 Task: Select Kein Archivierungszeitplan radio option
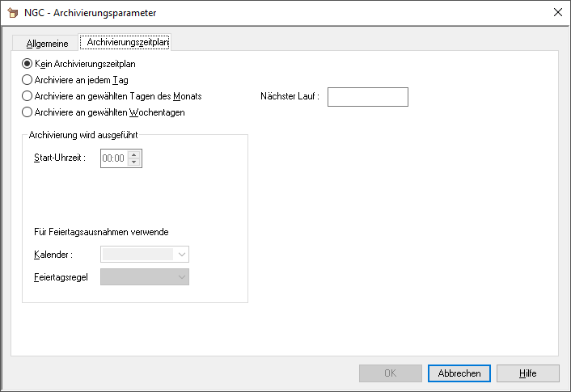click(27, 64)
